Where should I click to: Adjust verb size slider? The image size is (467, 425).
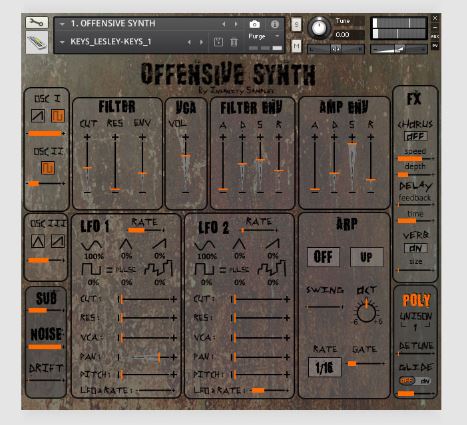pyautogui.click(x=416, y=270)
